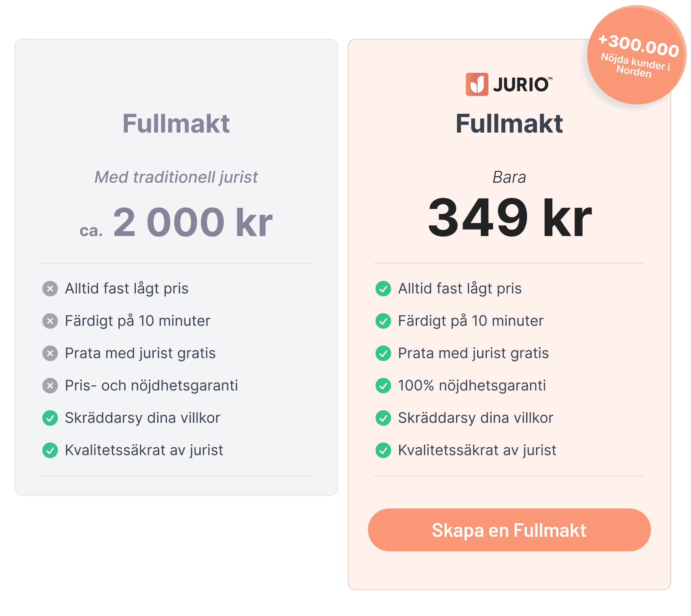Click the Jurio logo icon

coord(477,84)
